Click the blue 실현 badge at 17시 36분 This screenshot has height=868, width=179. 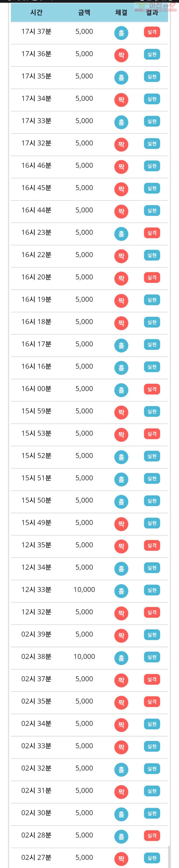click(x=152, y=54)
